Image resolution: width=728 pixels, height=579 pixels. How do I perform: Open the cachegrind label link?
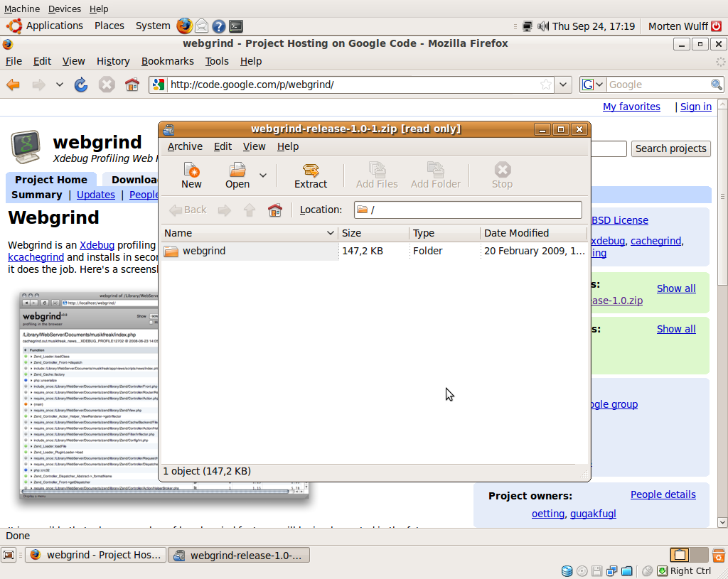pos(655,241)
